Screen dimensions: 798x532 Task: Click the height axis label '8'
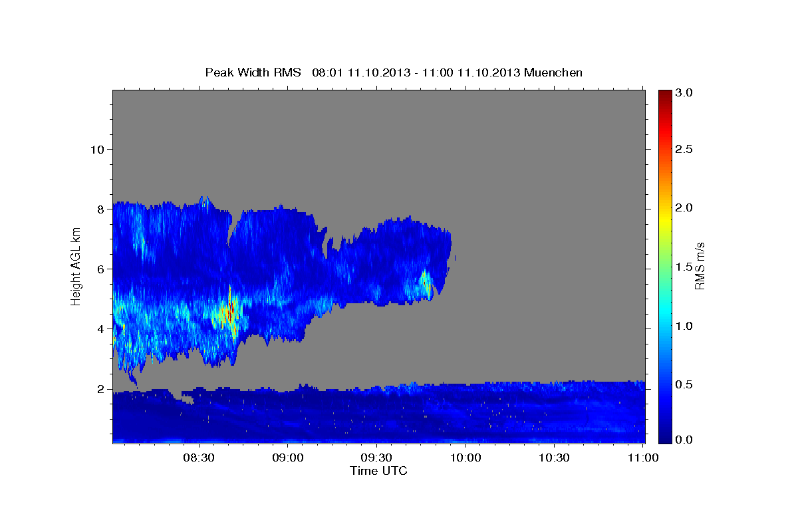pos(100,209)
